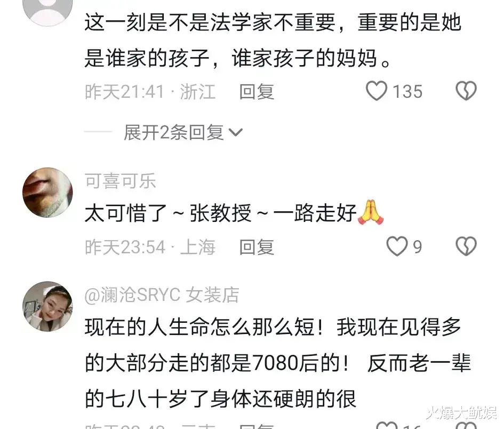This screenshot has height=429, width=504.
Task: Click chevron next to 展开2条回复
Action: [x=235, y=132]
